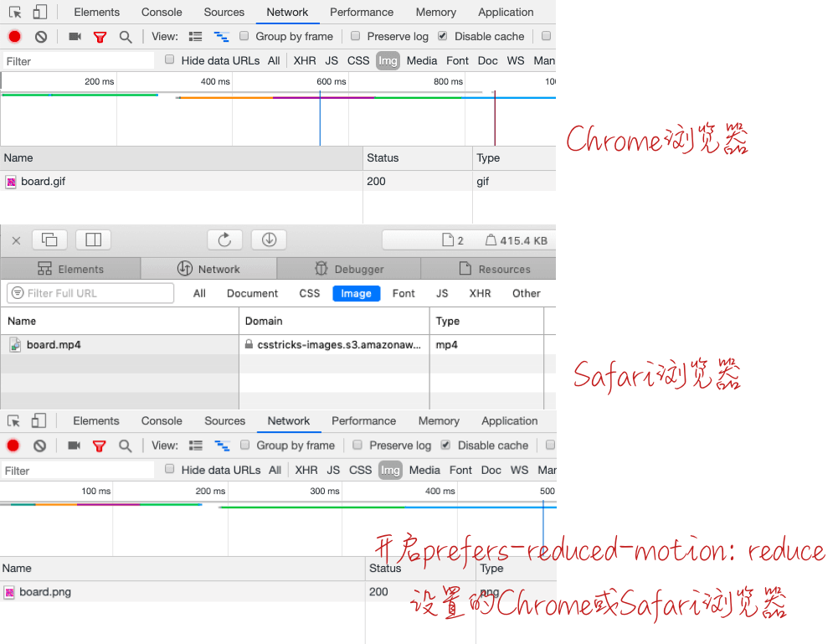Select the top Media filter type
838x644 pixels.
pos(422,61)
